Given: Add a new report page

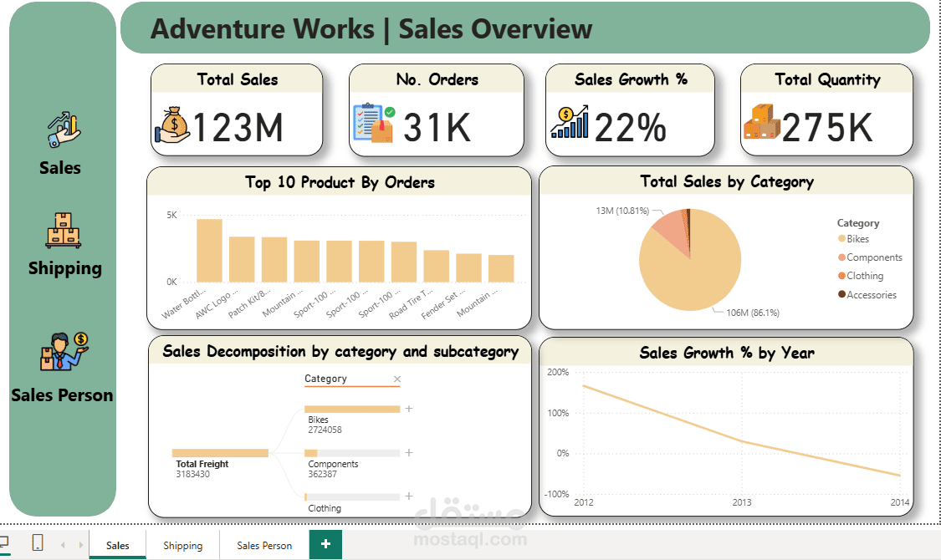Looking at the screenshot, I should [x=326, y=544].
